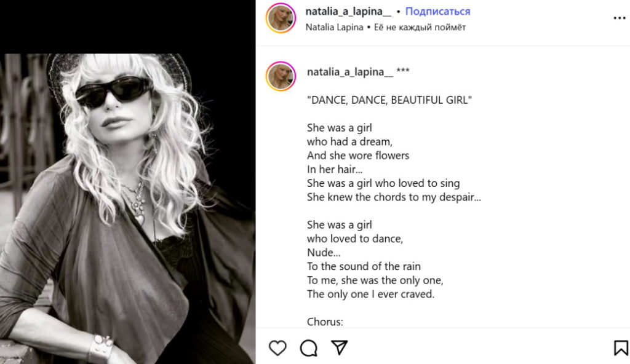
Task: Open the black-and-white photo of the woman
Action: coord(128,208)
